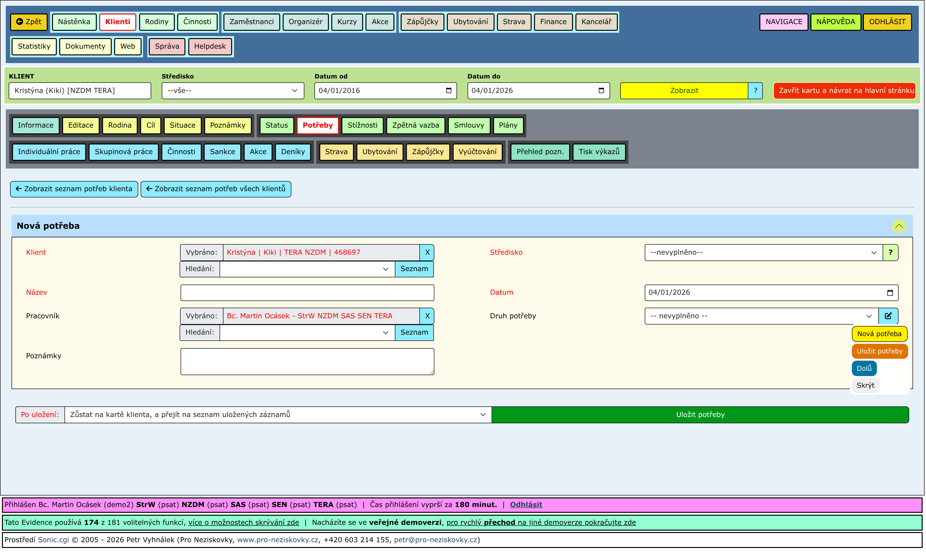Viewport: 926px width, 560px height.
Task: Click the yellow Zobrazit button
Action: pos(684,91)
